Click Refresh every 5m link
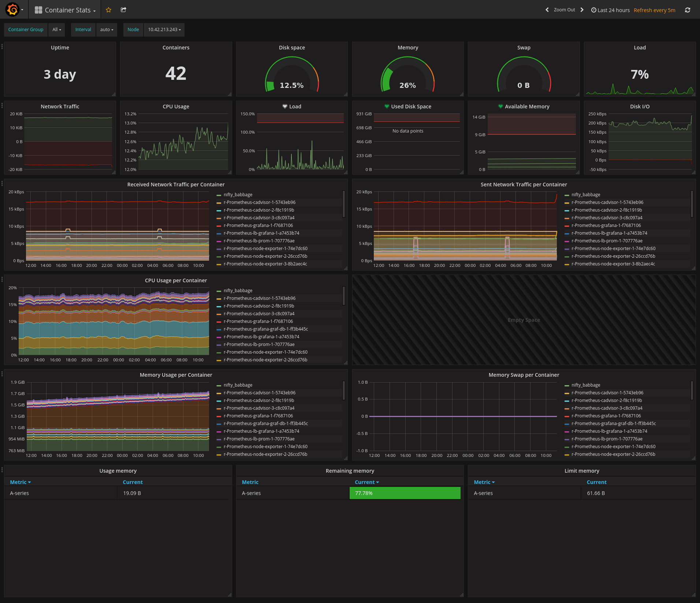This screenshot has width=700, height=603. (654, 10)
